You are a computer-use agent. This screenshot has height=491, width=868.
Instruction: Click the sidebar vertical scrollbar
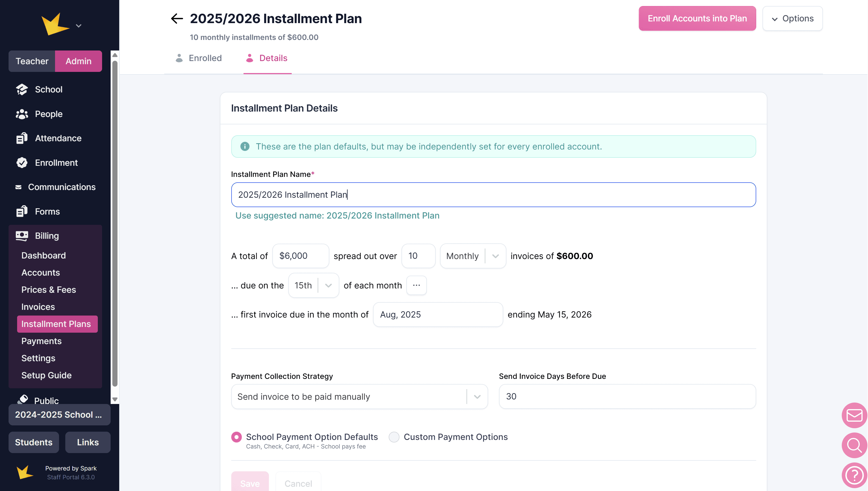[115, 223]
